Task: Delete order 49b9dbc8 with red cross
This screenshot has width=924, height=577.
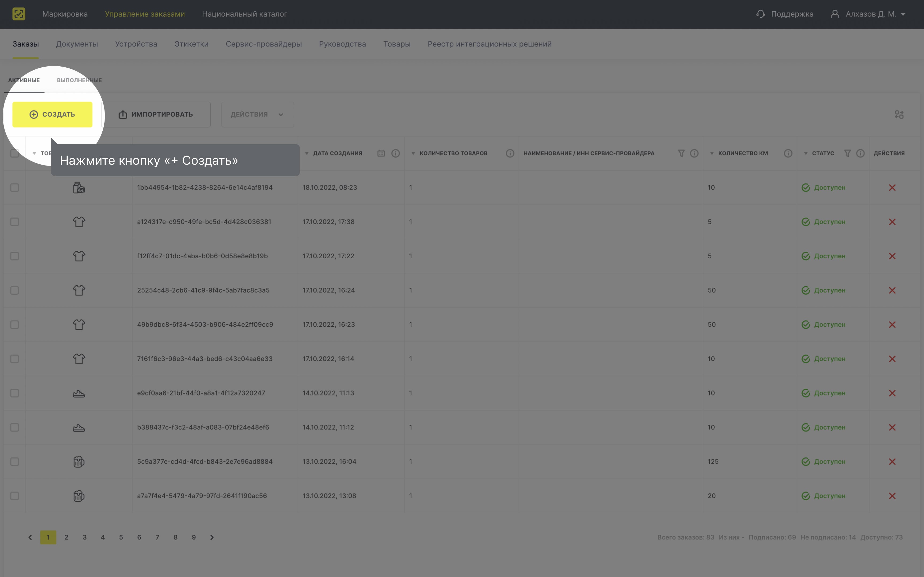Action: tap(892, 325)
